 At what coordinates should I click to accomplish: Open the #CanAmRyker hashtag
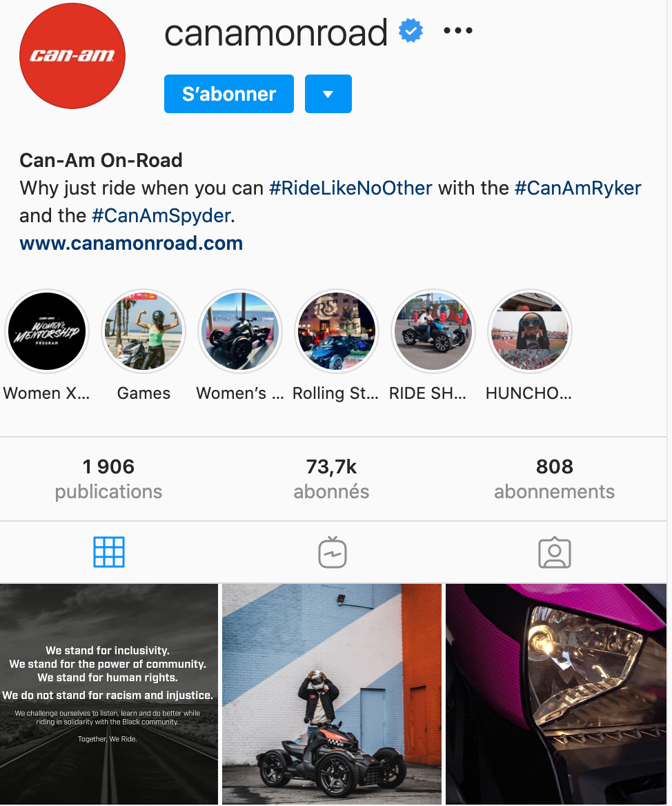tap(578, 188)
